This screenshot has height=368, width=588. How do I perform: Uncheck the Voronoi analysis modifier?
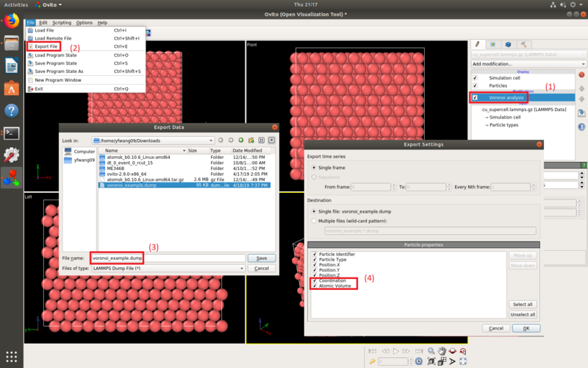pos(475,98)
